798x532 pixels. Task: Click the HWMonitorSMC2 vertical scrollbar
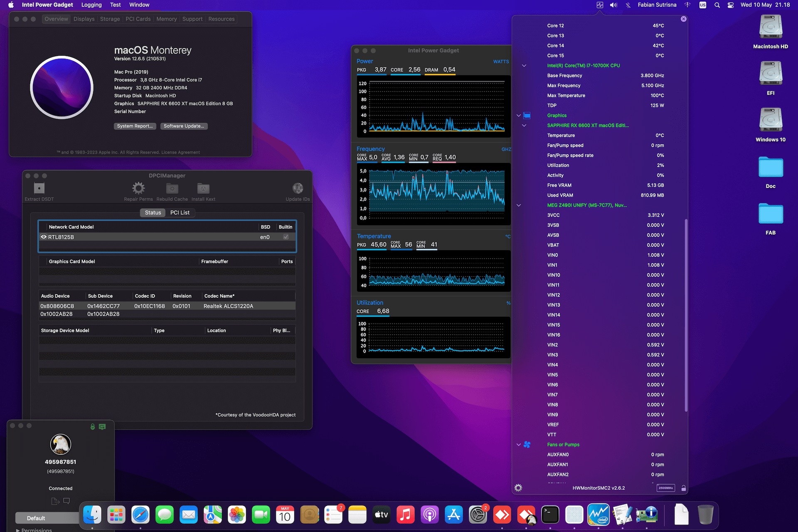point(686,315)
